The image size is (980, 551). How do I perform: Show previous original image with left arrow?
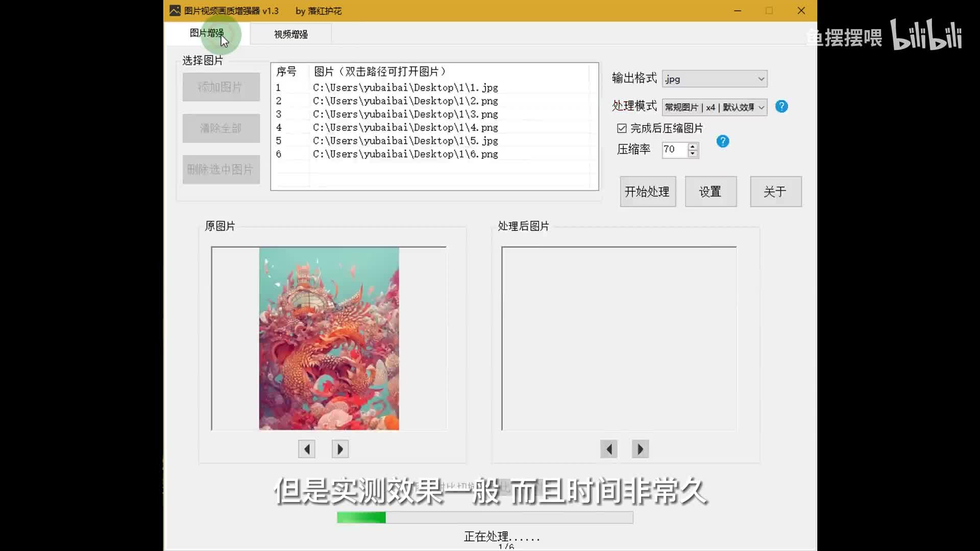point(307,449)
